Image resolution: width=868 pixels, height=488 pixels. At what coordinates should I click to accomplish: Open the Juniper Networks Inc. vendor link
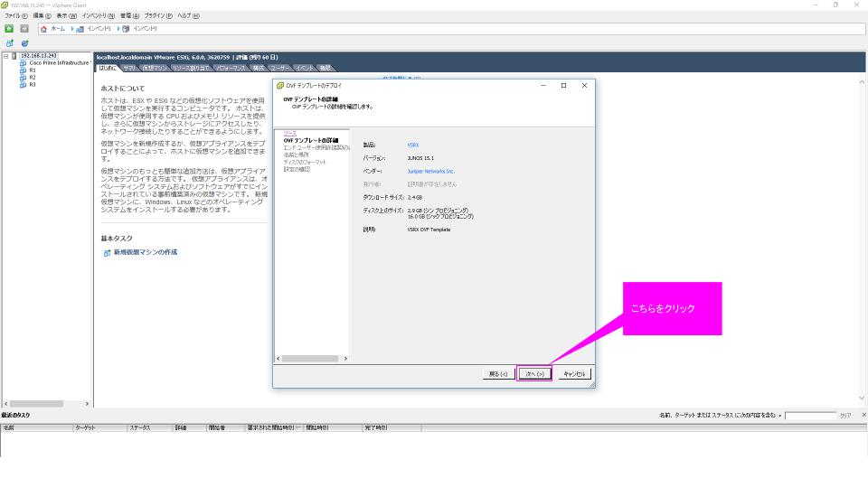(x=430, y=172)
